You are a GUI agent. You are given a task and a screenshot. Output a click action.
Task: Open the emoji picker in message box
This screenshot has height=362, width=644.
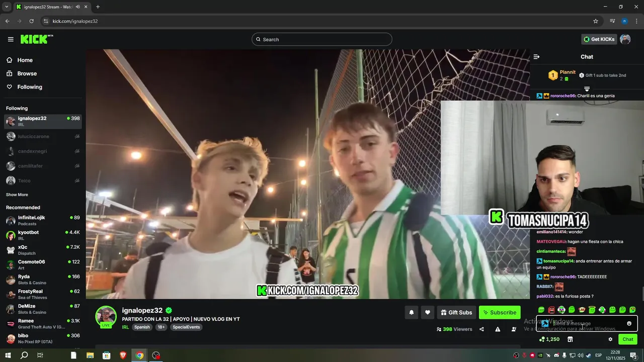pyautogui.click(x=629, y=323)
